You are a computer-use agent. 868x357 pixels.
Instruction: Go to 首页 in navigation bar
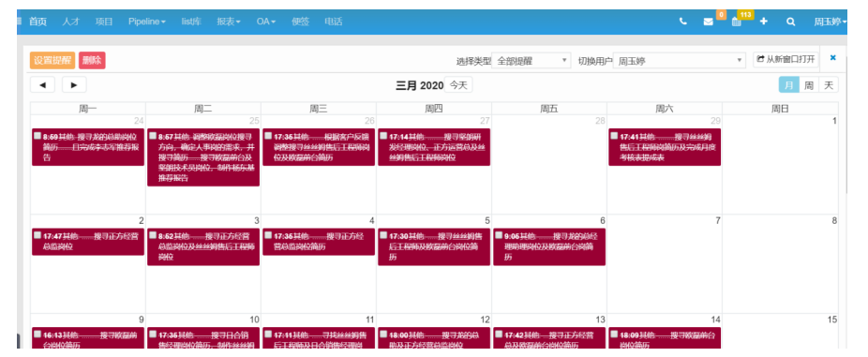tap(37, 22)
